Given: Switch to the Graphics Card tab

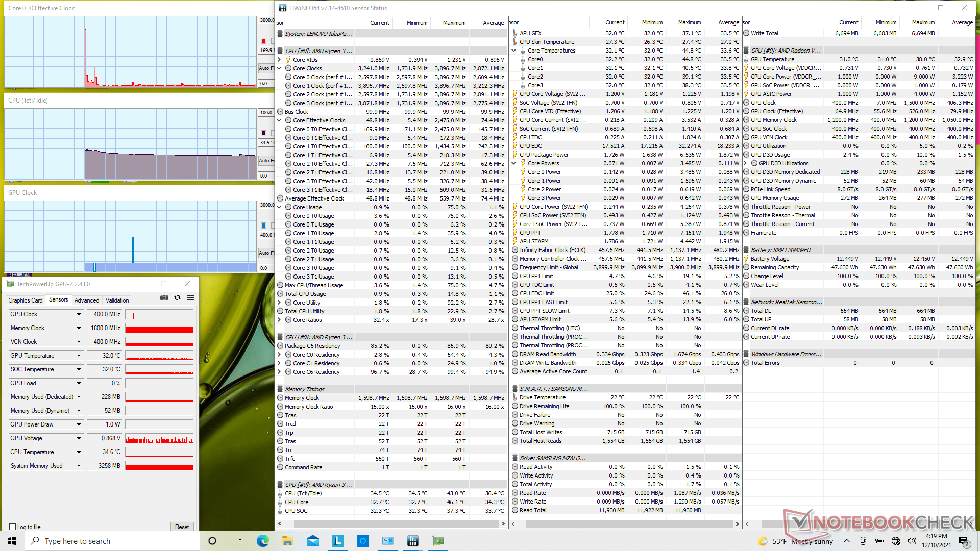Looking at the screenshot, I should [26, 300].
